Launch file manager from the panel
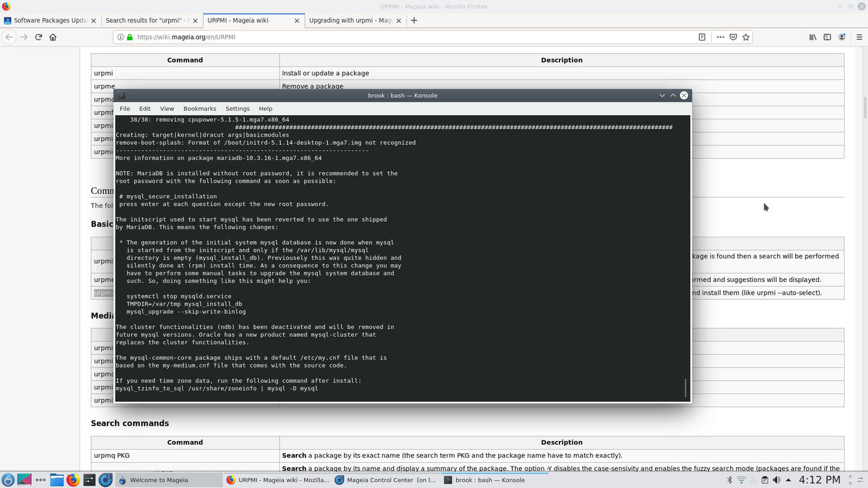 [57, 480]
